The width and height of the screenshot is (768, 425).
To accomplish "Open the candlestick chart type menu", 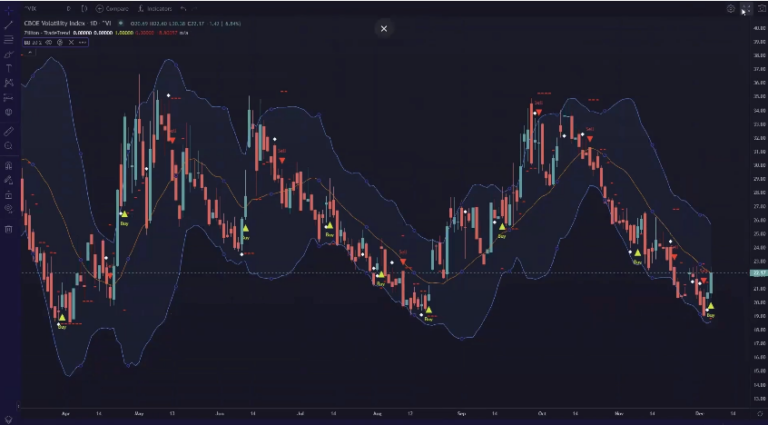I will (x=85, y=8).
